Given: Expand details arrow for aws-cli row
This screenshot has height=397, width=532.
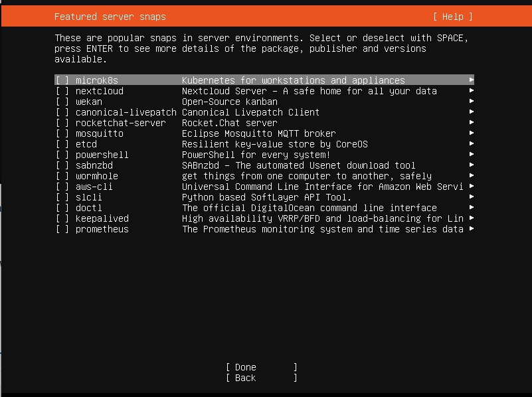Looking at the screenshot, I should tap(472, 186).
